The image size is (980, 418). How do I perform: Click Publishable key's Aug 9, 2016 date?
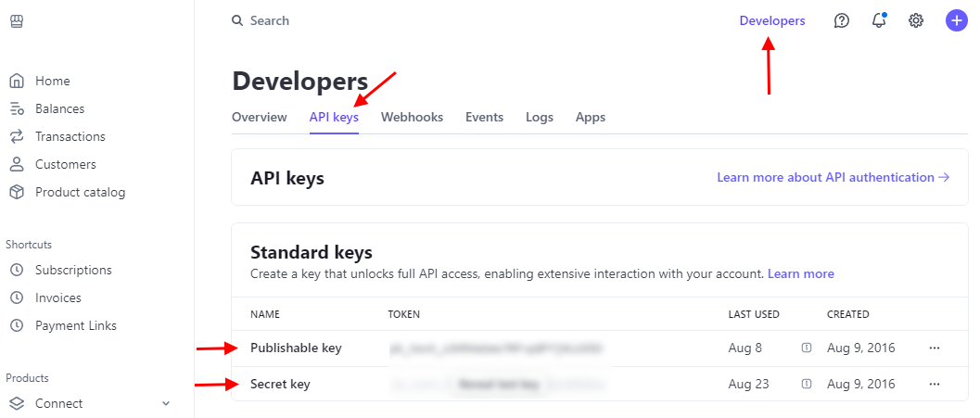[861, 348]
